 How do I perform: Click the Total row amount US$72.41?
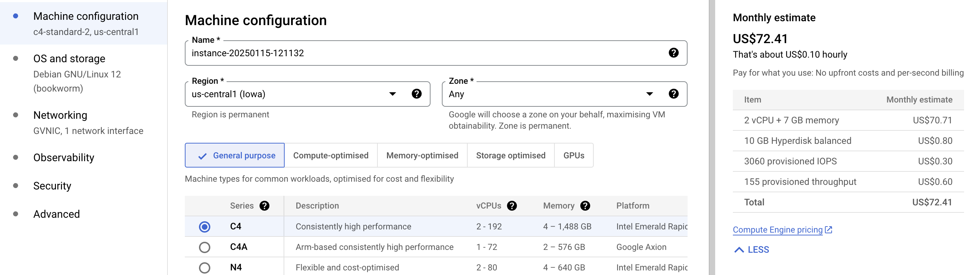tap(932, 203)
